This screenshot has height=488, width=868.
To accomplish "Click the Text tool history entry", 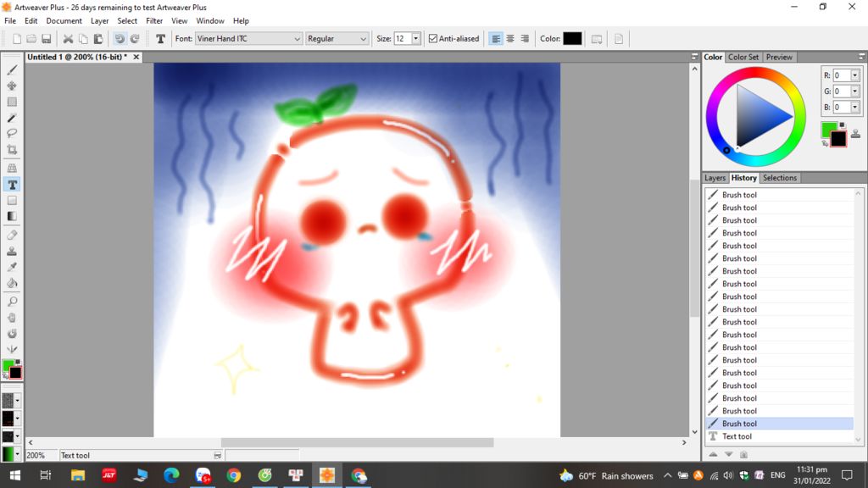I will click(x=780, y=436).
